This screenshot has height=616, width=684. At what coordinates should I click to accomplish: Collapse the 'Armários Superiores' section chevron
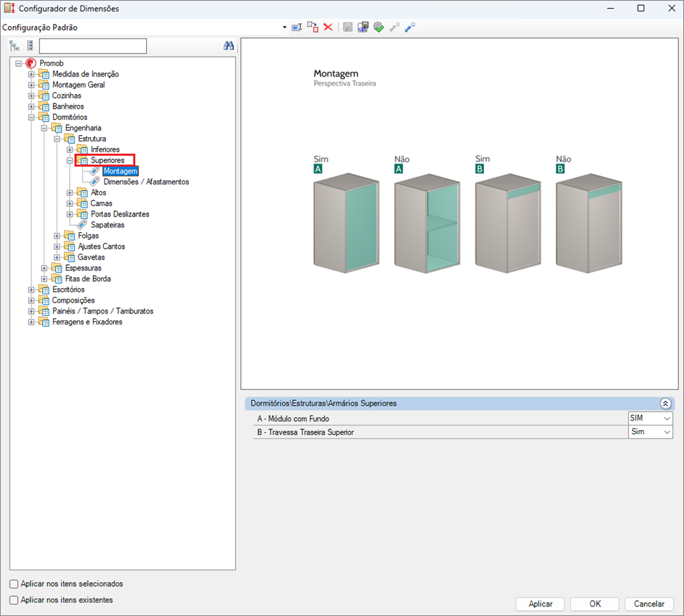(664, 404)
